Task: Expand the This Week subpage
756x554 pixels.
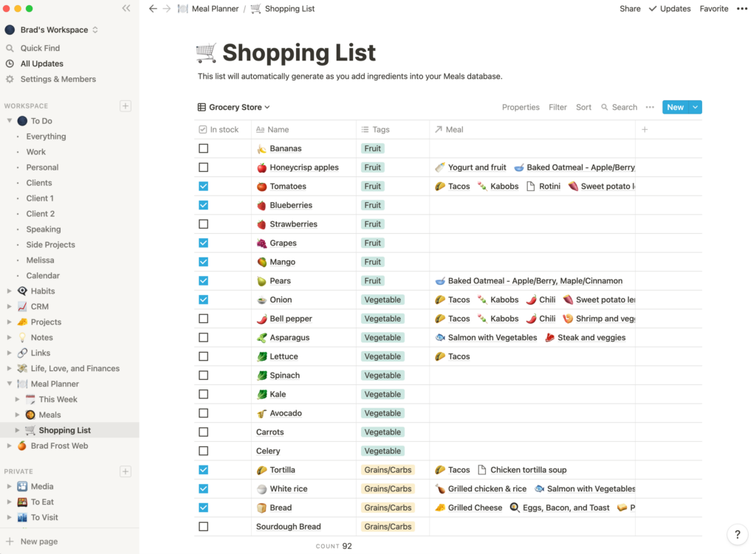Action: [18, 399]
